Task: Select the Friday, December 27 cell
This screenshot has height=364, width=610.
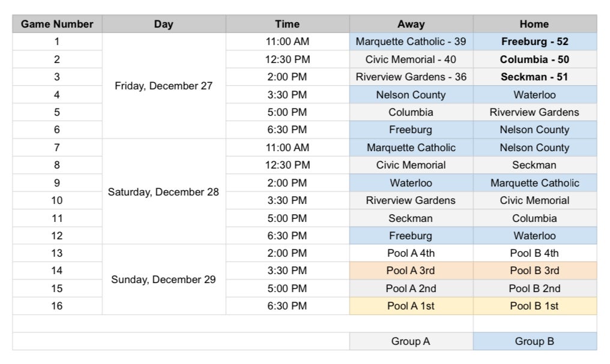Action: pos(163,86)
